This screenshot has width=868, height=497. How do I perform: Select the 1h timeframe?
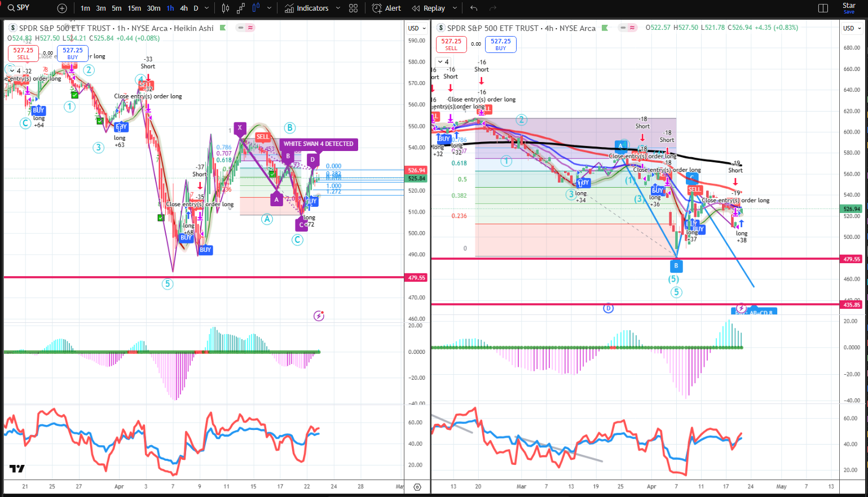click(x=170, y=8)
